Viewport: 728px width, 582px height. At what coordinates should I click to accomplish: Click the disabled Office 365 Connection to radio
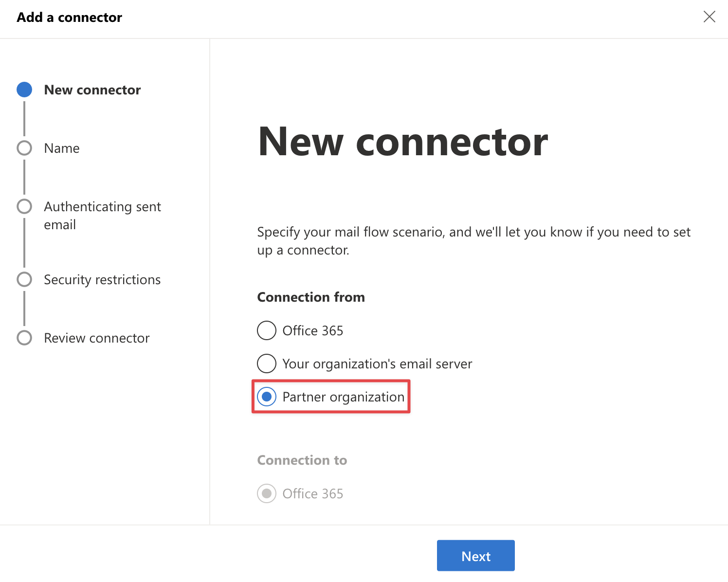pos(267,493)
